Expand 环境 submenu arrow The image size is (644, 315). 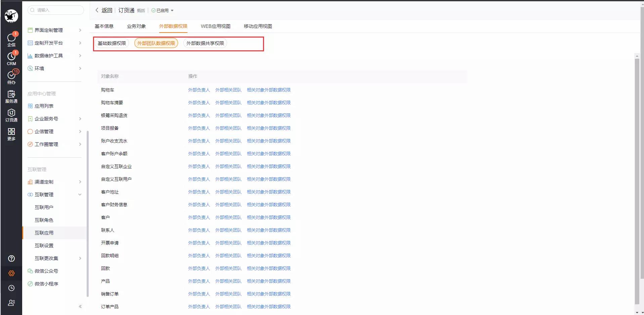pos(80,68)
